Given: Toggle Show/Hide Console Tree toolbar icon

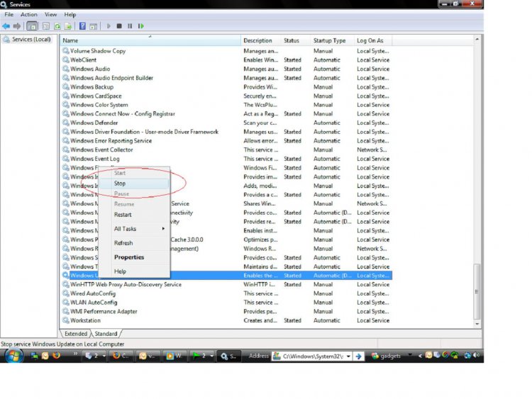Looking at the screenshot, I should coord(32,26).
